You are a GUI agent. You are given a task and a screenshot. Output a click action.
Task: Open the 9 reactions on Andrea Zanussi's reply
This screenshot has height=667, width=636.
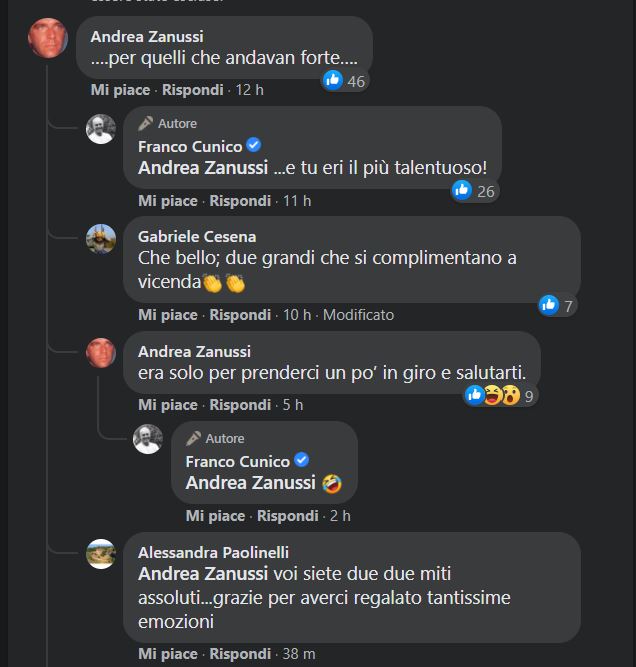501,395
